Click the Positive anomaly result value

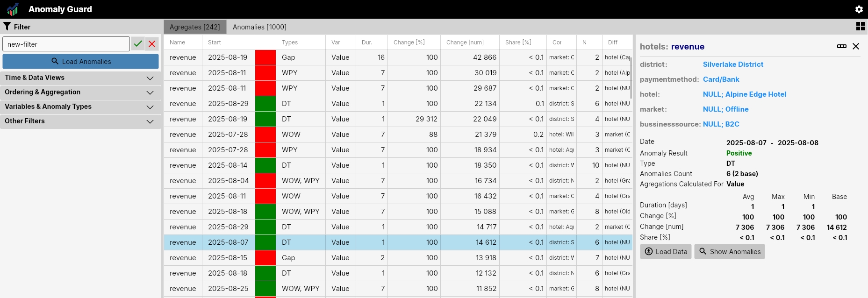(x=739, y=153)
